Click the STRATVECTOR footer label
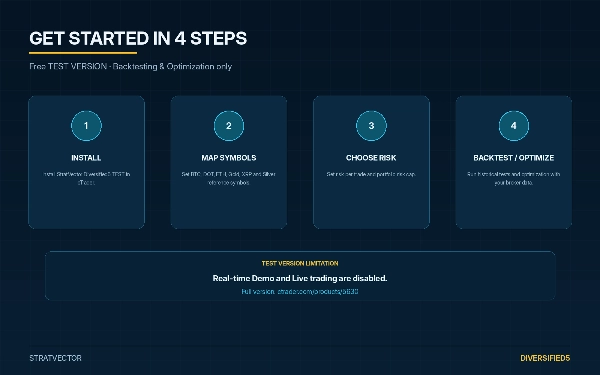 [55, 358]
